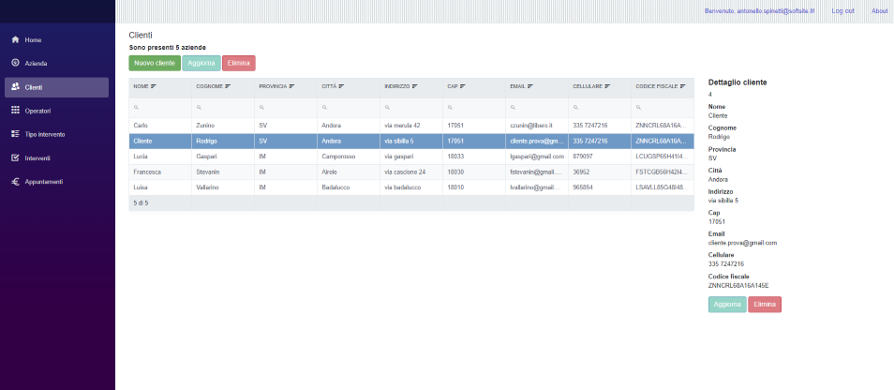This screenshot has height=390, width=894.
Task: Open the Home menu item
Action: click(x=57, y=40)
